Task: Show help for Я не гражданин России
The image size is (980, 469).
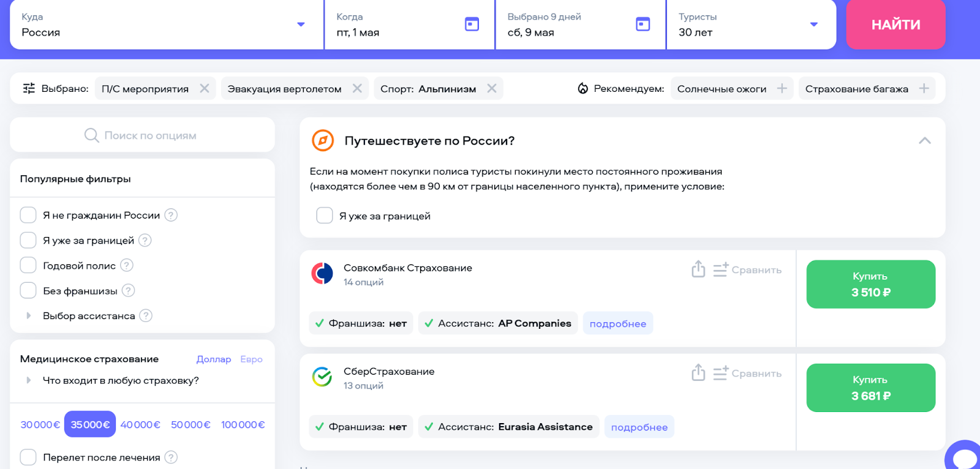Action: 171,215
